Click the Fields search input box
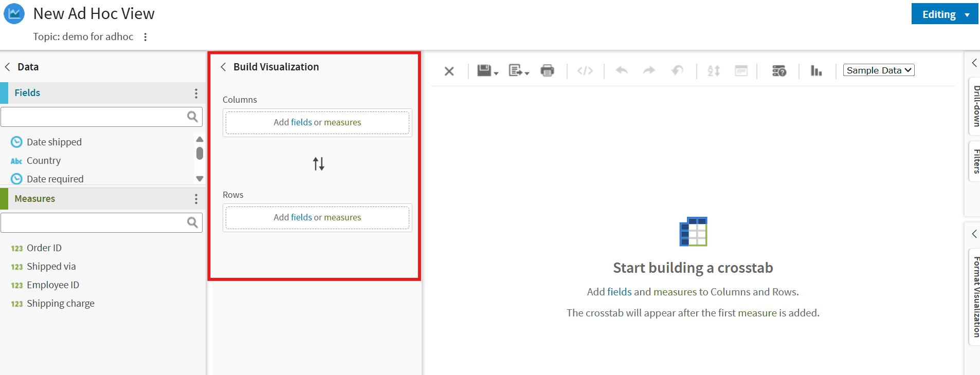The width and height of the screenshot is (980, 375). 93,117
